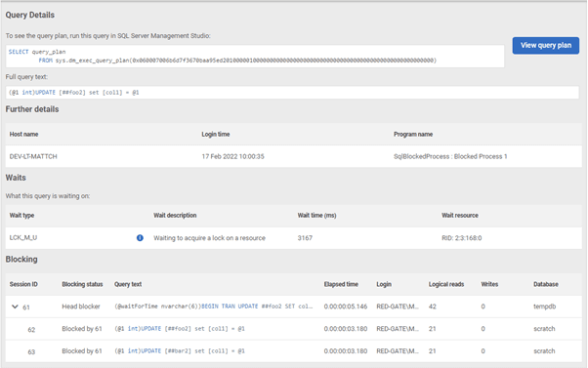Click the SELECT query_plan code box

tap(255, 57)
